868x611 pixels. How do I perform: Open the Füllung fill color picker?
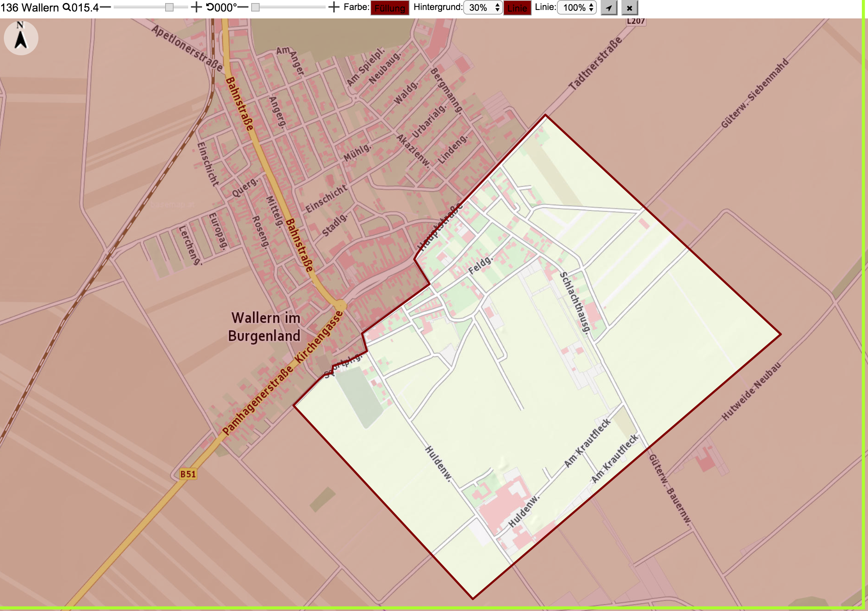pos(390,8)
